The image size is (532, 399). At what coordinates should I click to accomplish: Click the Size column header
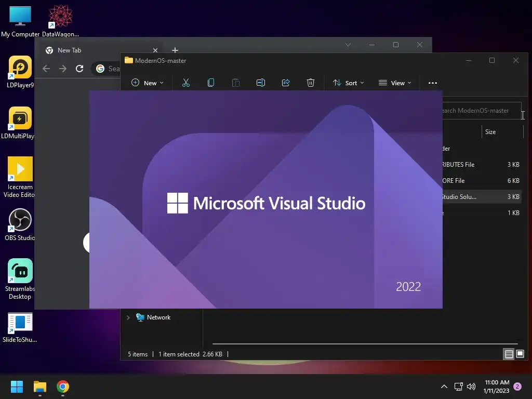pyautogui.click(x=502, y=132)
